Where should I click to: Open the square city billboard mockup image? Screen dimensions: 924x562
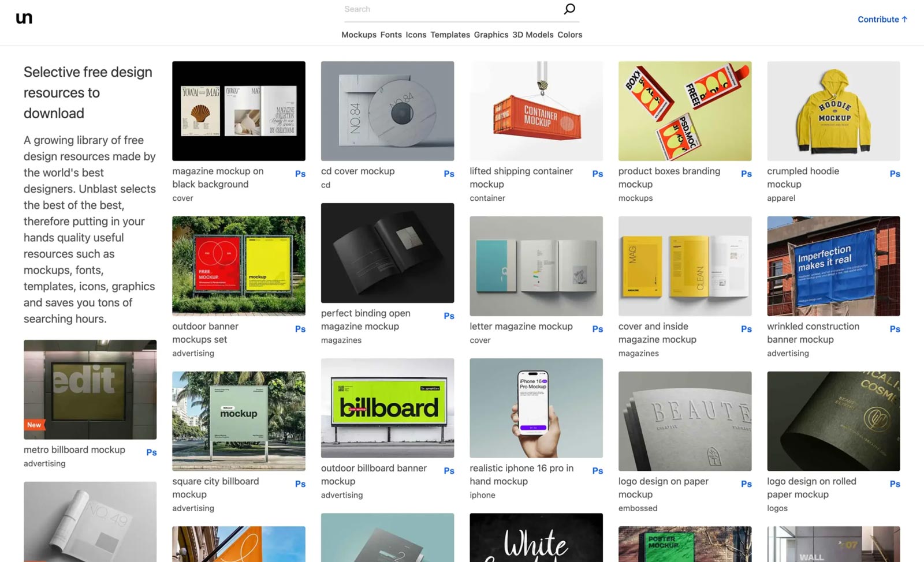pyautogui.click(x=239, y=421)
